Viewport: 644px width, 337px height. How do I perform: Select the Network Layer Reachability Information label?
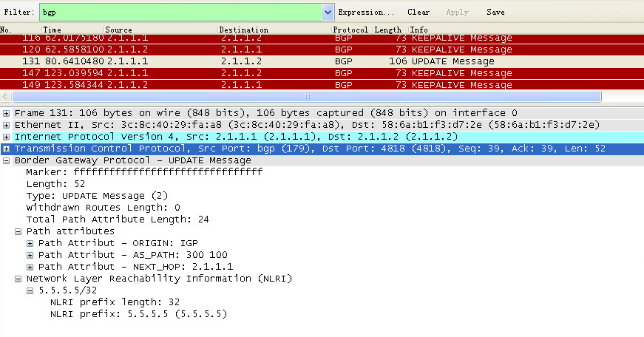[x=160, y=279]
